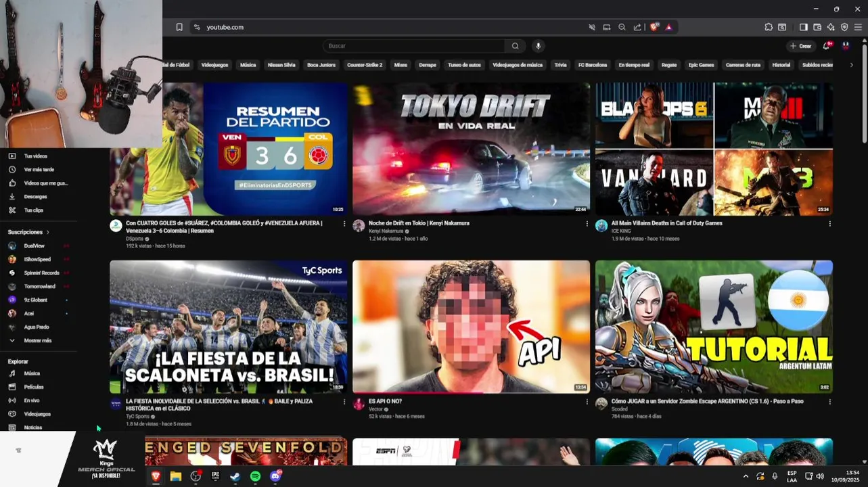
Task: Open the account avatar menu
Action: (x=846, y=46)
